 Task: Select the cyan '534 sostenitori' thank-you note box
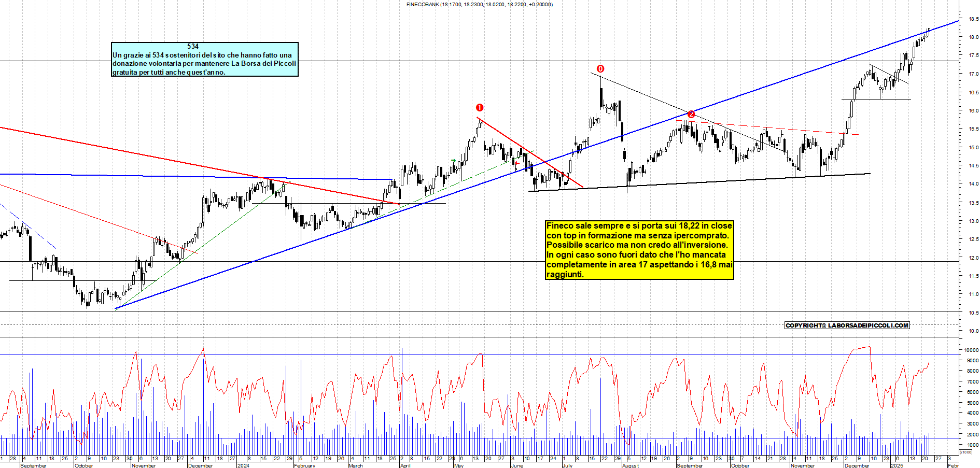[x=205, y=59]
